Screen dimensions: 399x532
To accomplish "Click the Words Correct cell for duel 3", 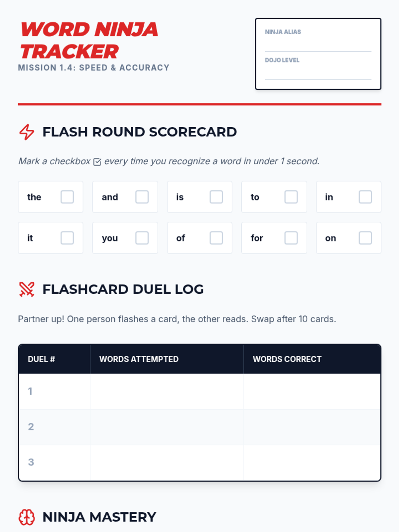I will tap(312, 463).
